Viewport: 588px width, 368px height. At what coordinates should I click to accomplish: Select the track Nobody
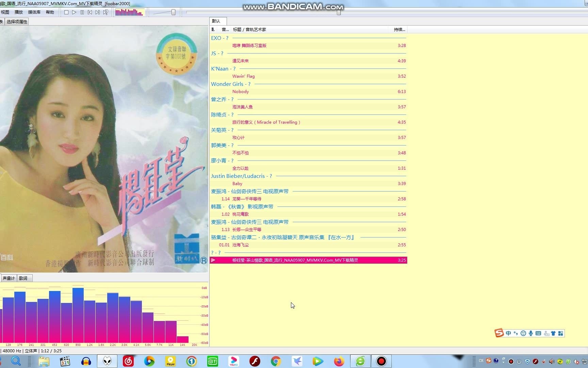[308, 91]
